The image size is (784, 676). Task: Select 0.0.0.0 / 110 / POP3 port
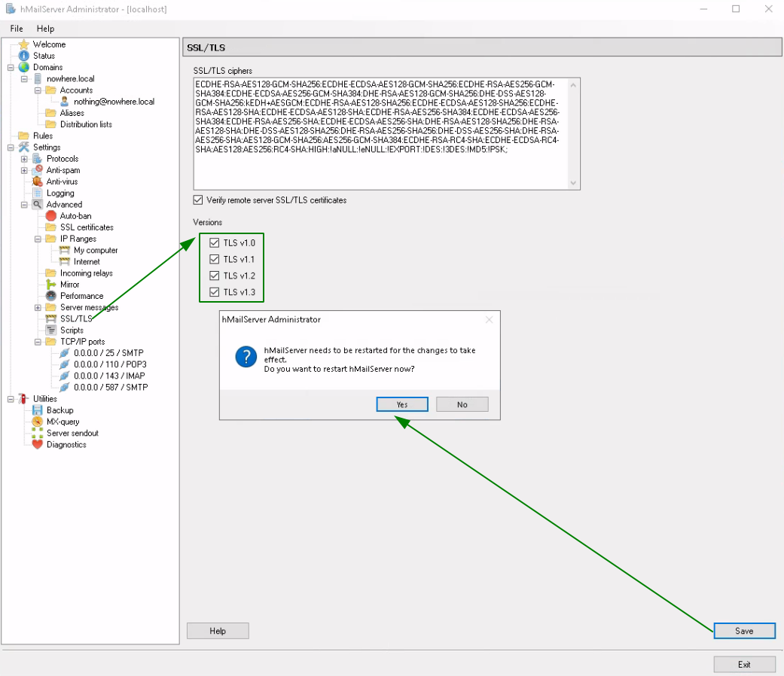pos(110,365)
